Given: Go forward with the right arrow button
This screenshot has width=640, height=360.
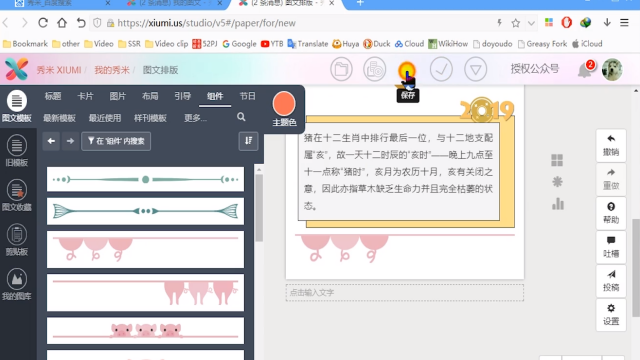Looking at the screenshot, I should (70, 141).
